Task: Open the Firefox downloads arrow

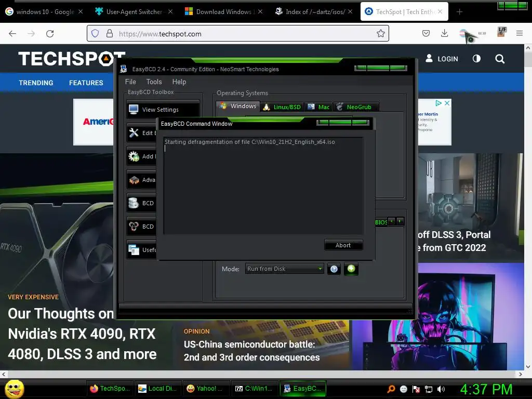Action: [445, 33]
